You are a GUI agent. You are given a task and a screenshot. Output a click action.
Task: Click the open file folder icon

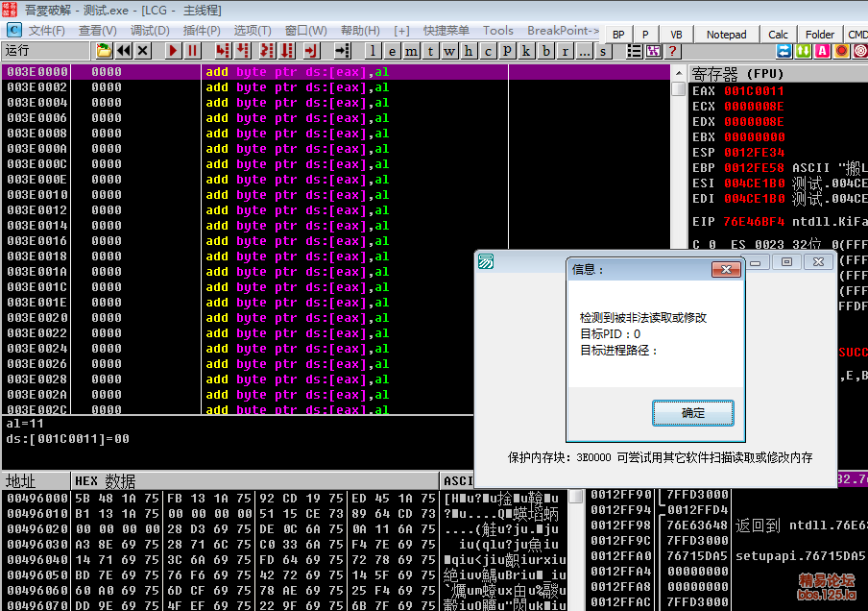(104, 51)
